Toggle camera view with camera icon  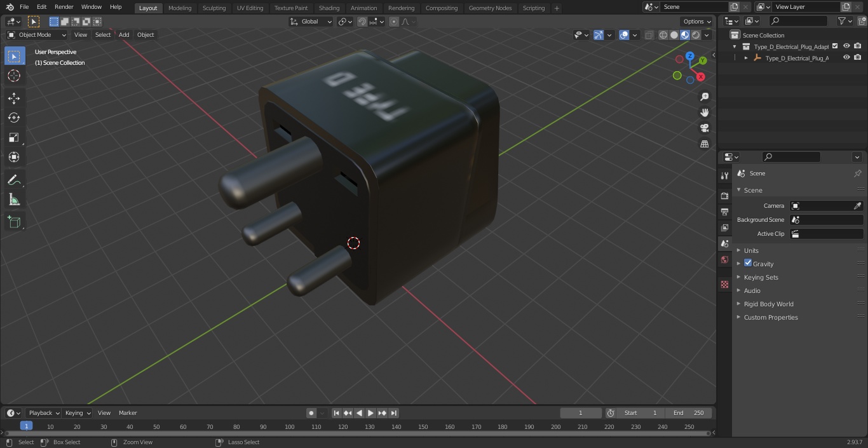click(x=704, y=128)
